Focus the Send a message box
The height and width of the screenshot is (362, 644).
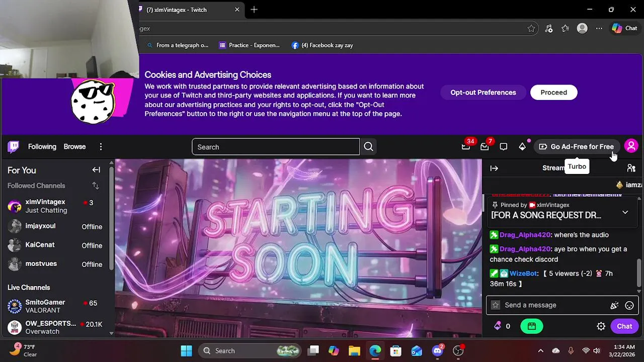pos(553,305)
